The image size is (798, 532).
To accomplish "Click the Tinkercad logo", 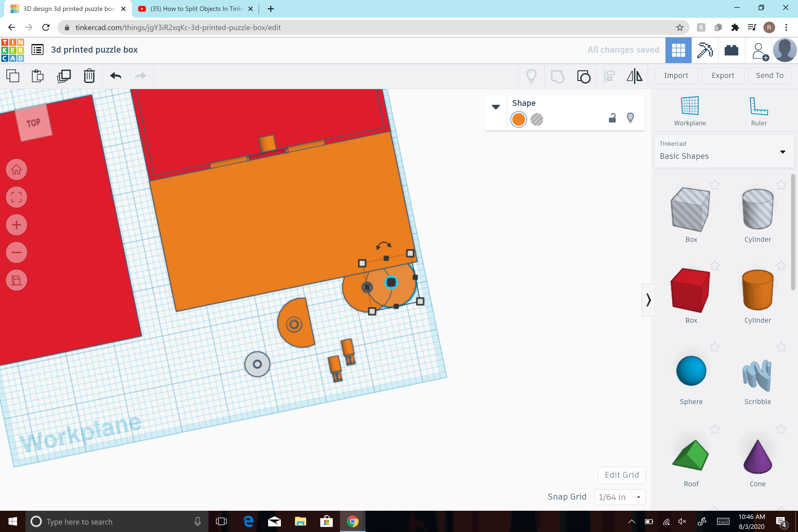I will pos(13,50).
